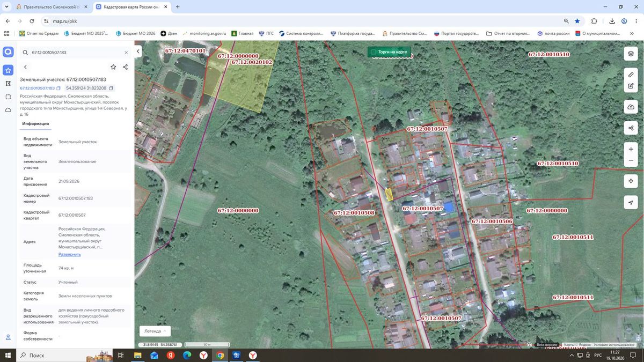Open the cloud upload tool

[x=631, y=107]
